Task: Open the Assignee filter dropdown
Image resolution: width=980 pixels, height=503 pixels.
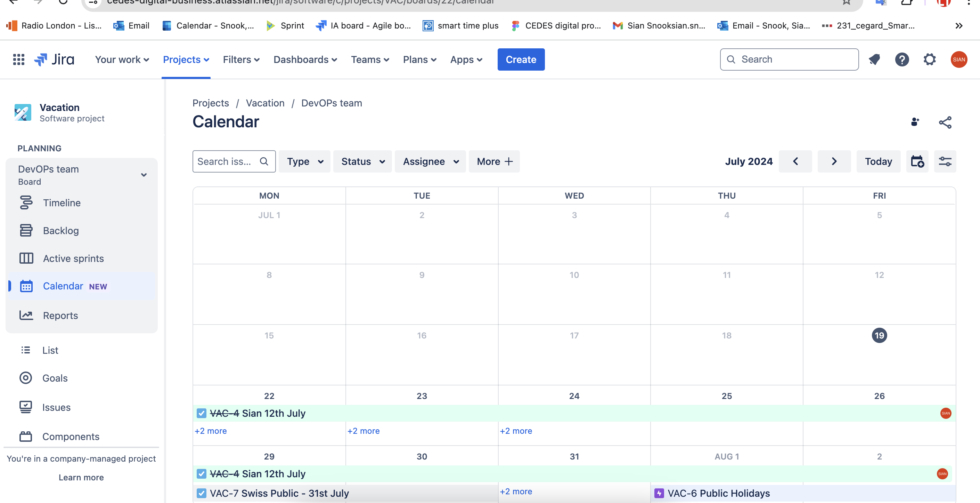Action: coord(430,161)
